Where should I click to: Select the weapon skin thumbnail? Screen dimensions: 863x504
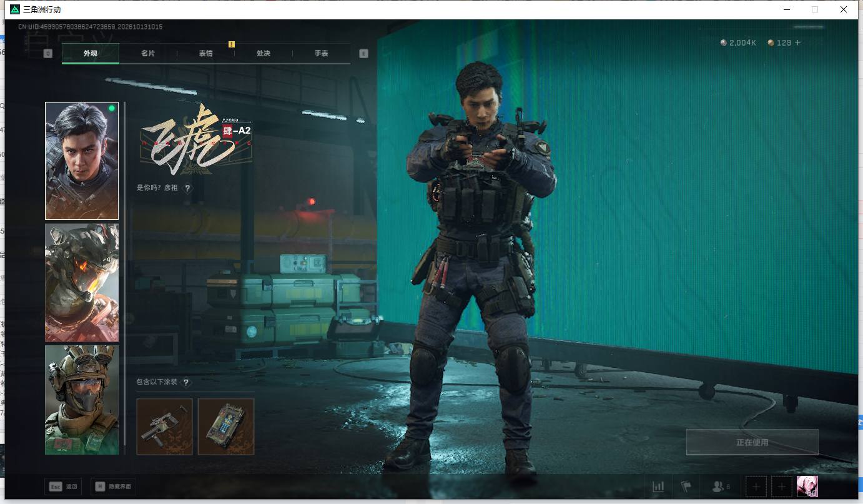pyautogui.click(x=165, y=427)
